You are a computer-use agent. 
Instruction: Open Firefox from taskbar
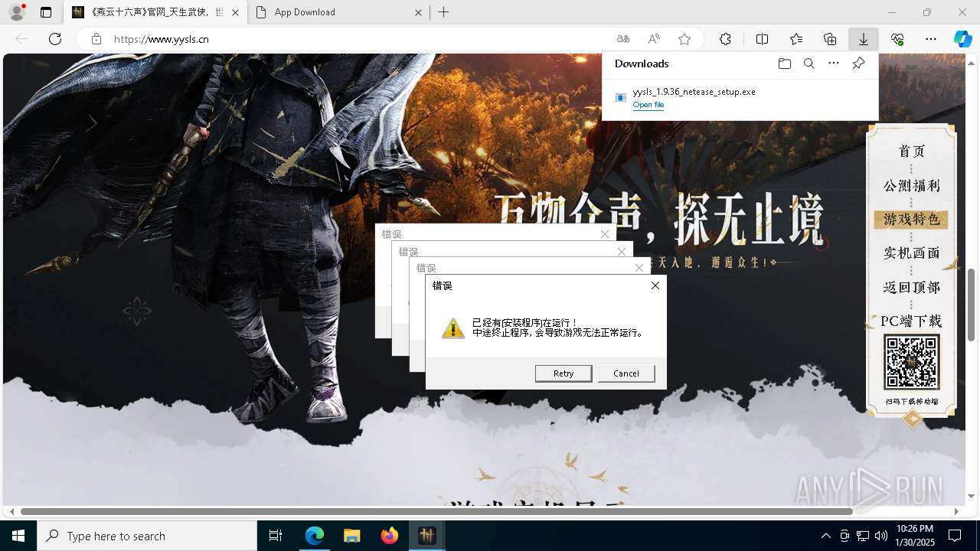[x=389, y=536]
